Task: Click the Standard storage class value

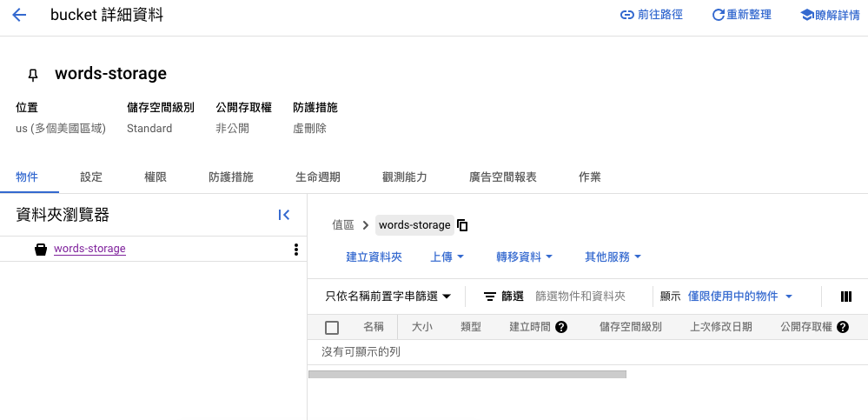Action: tap(149, 129)
